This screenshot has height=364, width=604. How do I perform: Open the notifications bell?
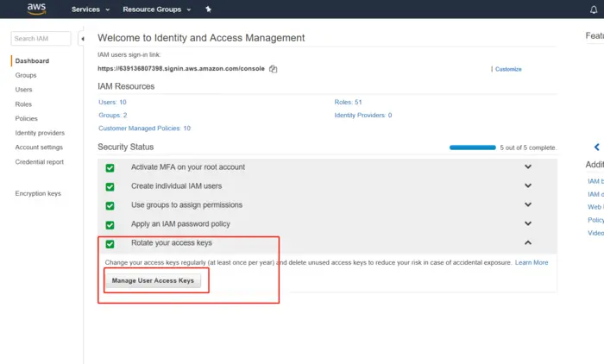pos(592,9)
